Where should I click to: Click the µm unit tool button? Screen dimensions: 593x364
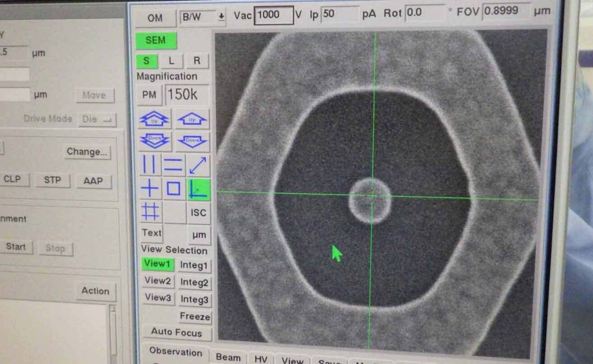coord(199,235)
